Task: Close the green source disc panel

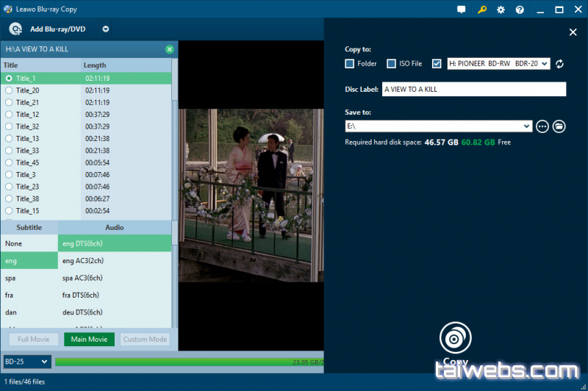Action: click(170, 49)
